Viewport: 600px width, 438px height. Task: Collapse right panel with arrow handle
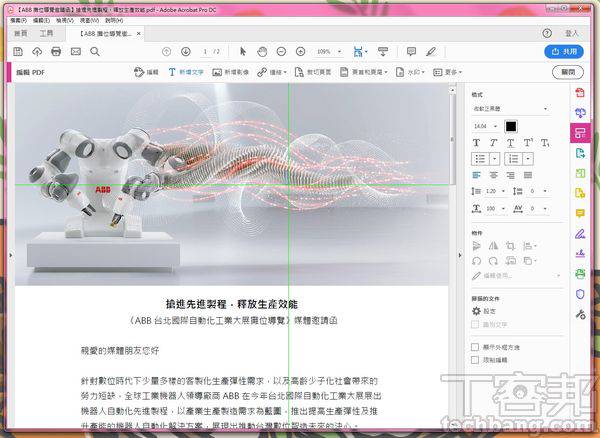[x=460, y=255]
